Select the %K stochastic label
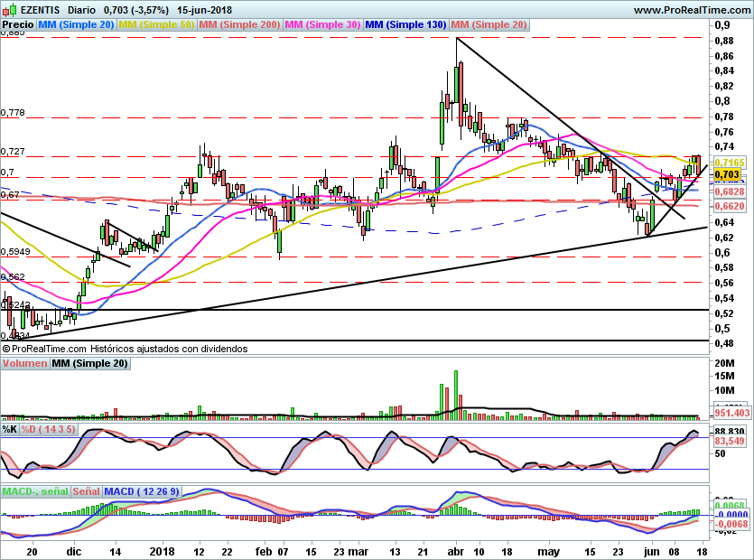The image size is (754, 560). pyautogui.click(x=10, y=429)
